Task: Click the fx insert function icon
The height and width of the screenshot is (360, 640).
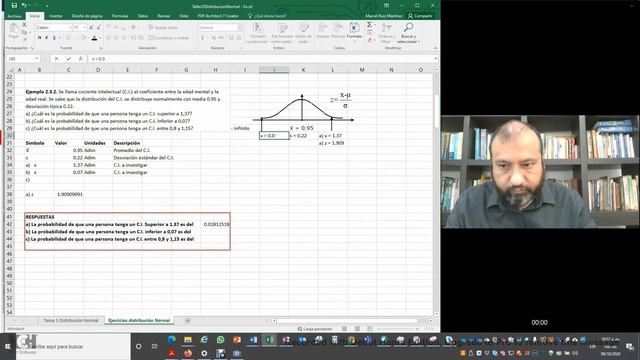Action: 81,59
